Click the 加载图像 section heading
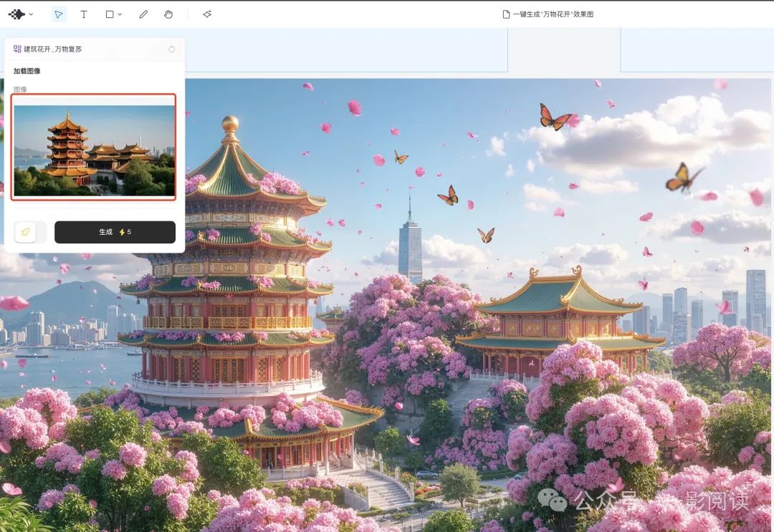774x532 pixels. 27,71
